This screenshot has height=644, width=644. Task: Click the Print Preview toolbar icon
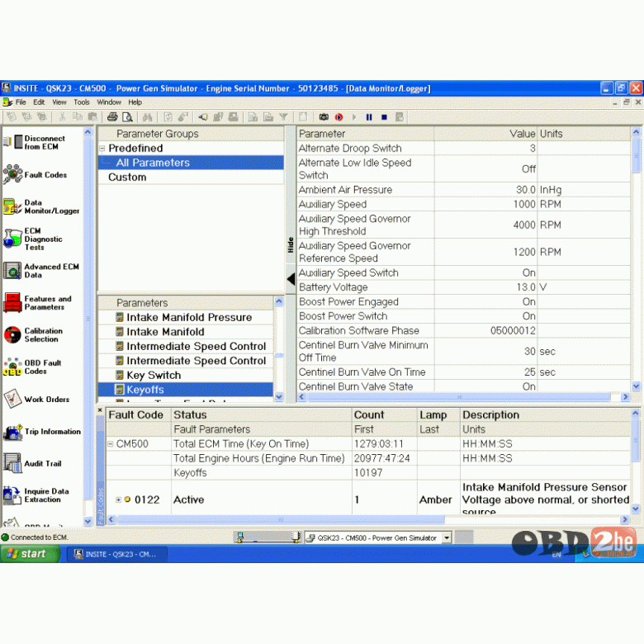(x=127, y=117)
